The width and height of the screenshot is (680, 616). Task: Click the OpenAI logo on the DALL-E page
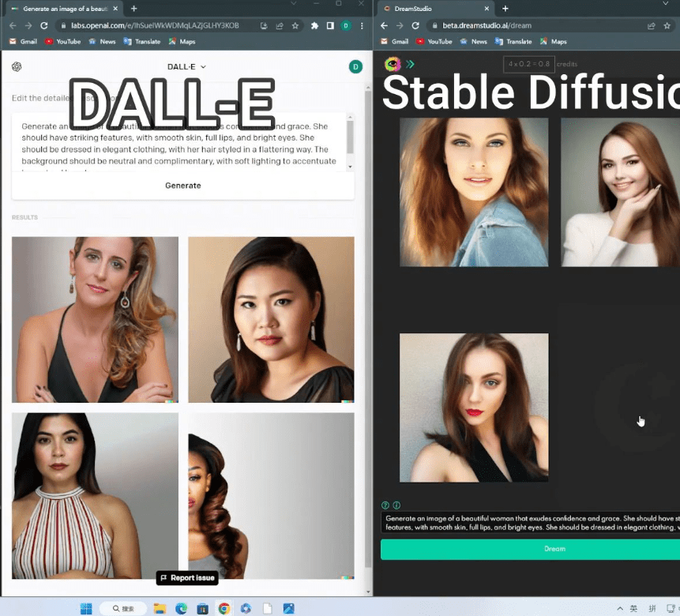[x=17, y=66]
